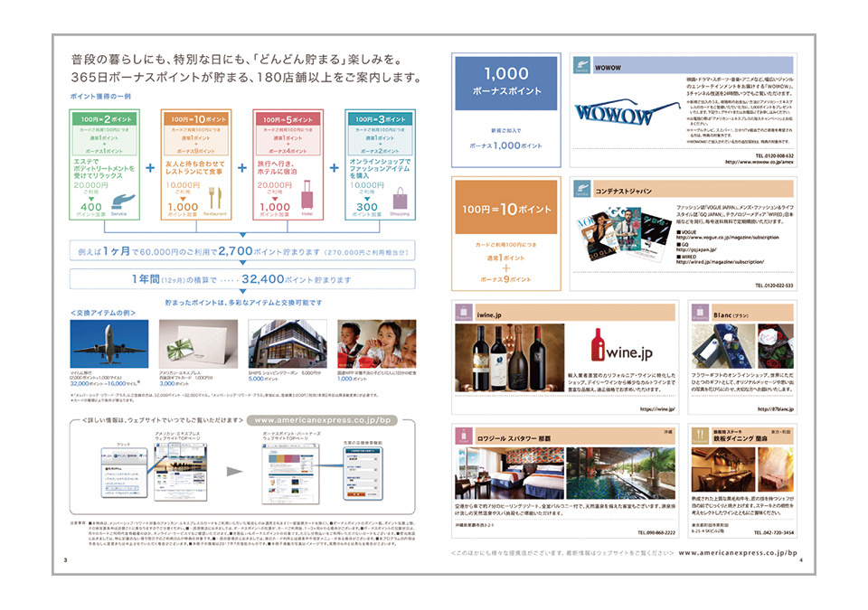Open the VOGUE magazine subscription URL

pyautogui.click(x=727, y=238)
